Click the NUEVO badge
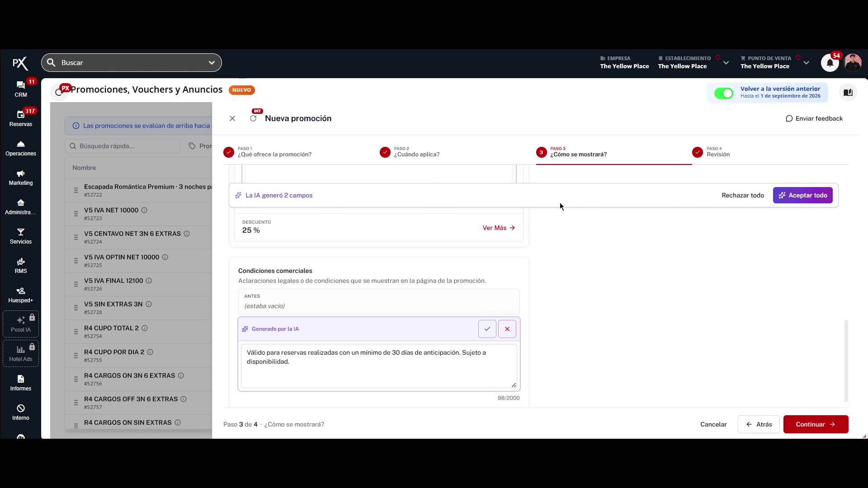This screenshot has width=868, height=488. click(x=242, y=90)
